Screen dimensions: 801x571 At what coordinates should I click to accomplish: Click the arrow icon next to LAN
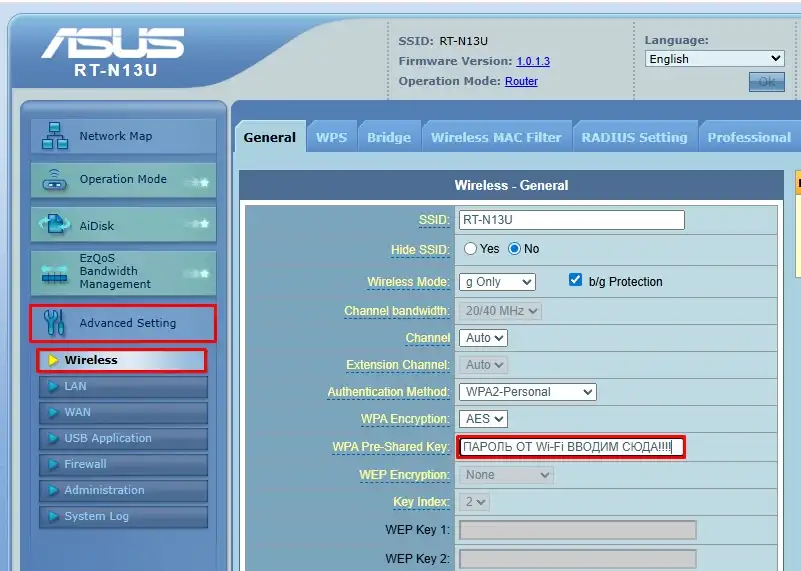click(x=53, y=386)
